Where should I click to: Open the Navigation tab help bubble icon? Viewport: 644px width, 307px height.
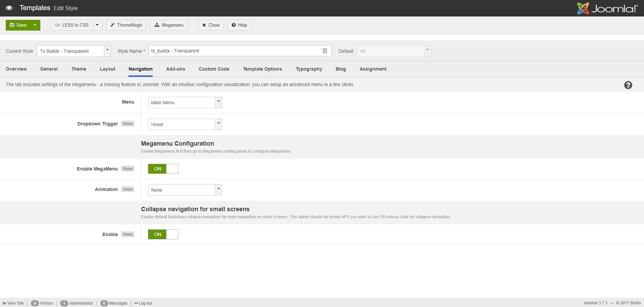[628, 85]
